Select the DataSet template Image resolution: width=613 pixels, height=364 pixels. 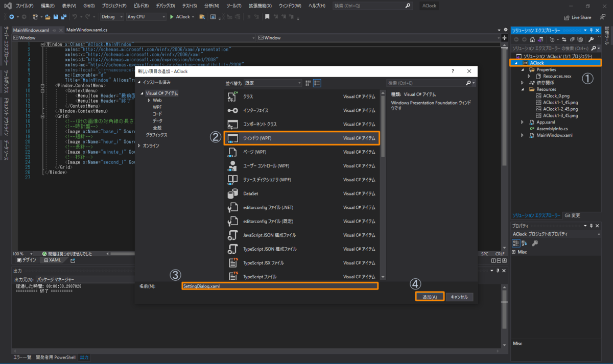click(x=302, y=193)
